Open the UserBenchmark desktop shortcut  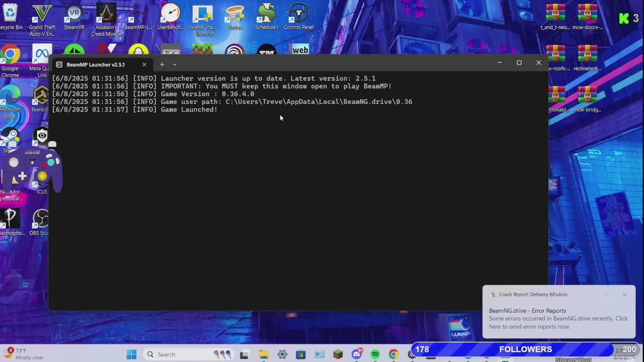170,17
